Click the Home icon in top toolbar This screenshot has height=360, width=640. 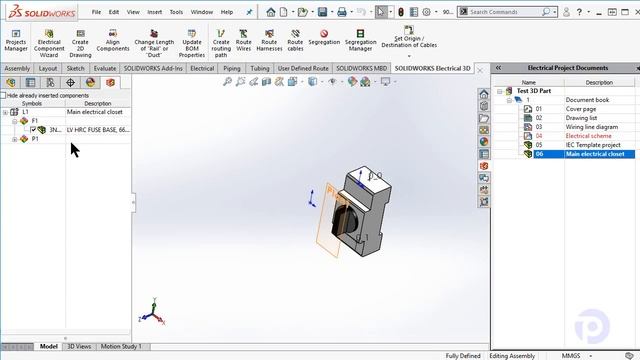click(271, 12)
